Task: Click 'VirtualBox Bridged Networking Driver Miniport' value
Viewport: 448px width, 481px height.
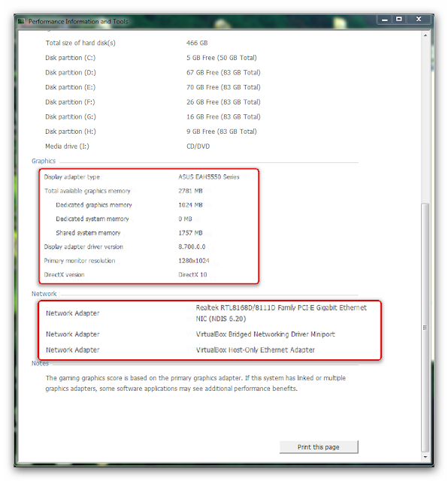Action: click(265, 334)
